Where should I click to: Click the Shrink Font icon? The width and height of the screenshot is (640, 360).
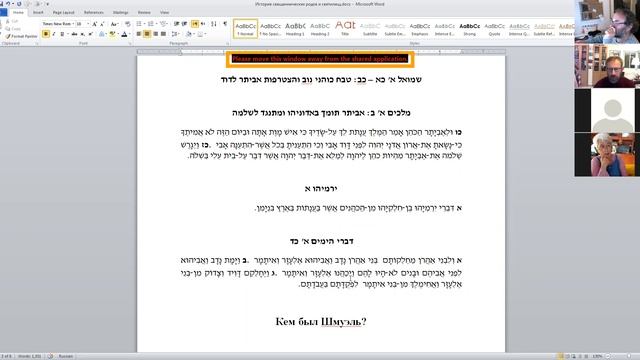tap(102, 24)
